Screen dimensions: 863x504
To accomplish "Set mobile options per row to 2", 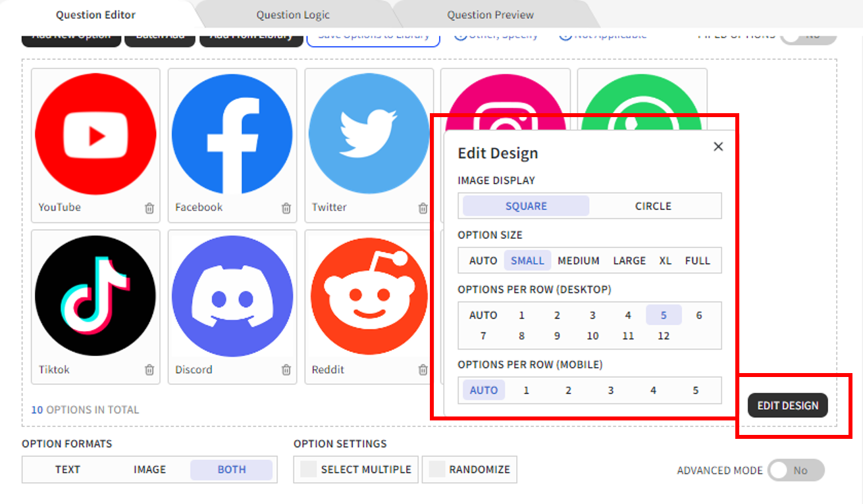I will (568, 390).
